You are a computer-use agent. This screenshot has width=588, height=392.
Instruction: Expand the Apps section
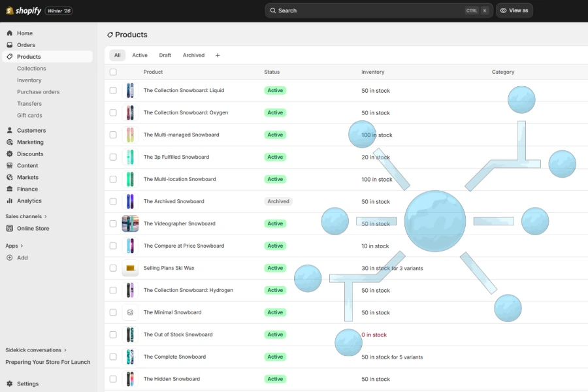click(13, 245)
